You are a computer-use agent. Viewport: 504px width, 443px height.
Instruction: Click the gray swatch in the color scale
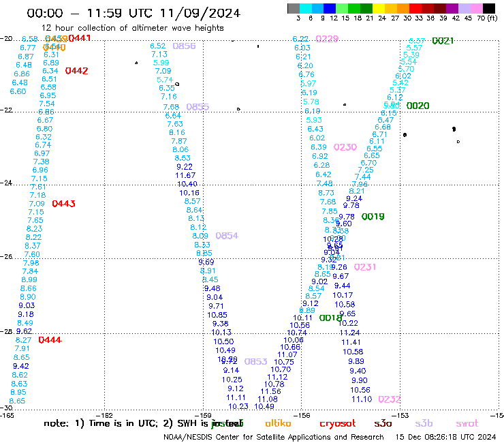(x=294, y=8)
